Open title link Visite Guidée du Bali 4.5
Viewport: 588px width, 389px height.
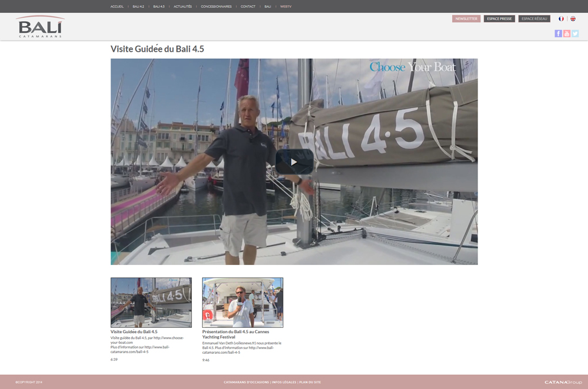tap(134, 331)
